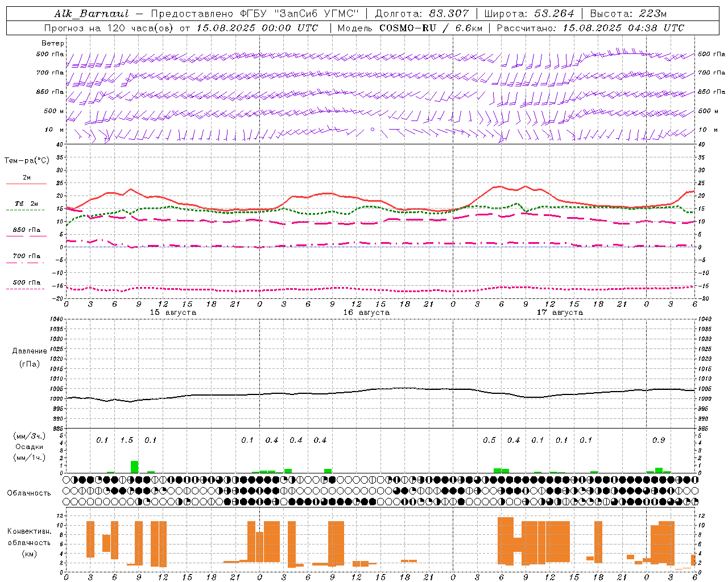Viewport: 728px width, 582px height.
Task: Click the Давление panel label
Action: click(x=30, y=351)
